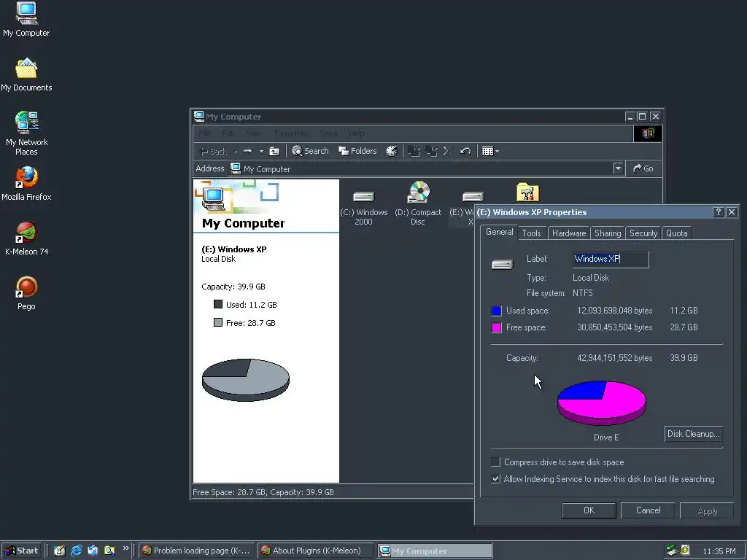This screenshot has width=747, height=560.
Task: Click OK in Properties dialog
Action: (589, 510)
